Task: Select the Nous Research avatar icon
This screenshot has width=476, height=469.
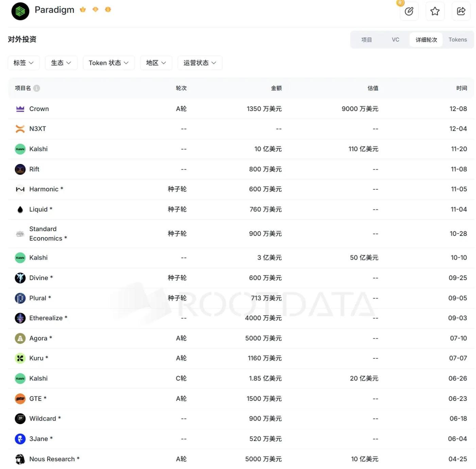Action: pos(20,459)
